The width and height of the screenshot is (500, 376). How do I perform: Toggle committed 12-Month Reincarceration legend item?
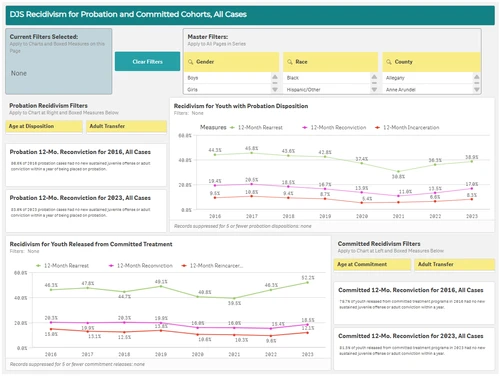point(212,266)
